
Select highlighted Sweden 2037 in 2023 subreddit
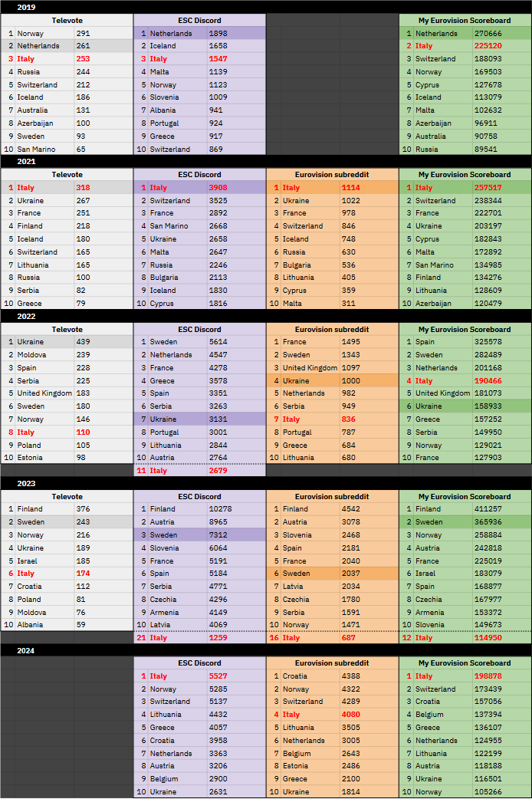[332, 574]
